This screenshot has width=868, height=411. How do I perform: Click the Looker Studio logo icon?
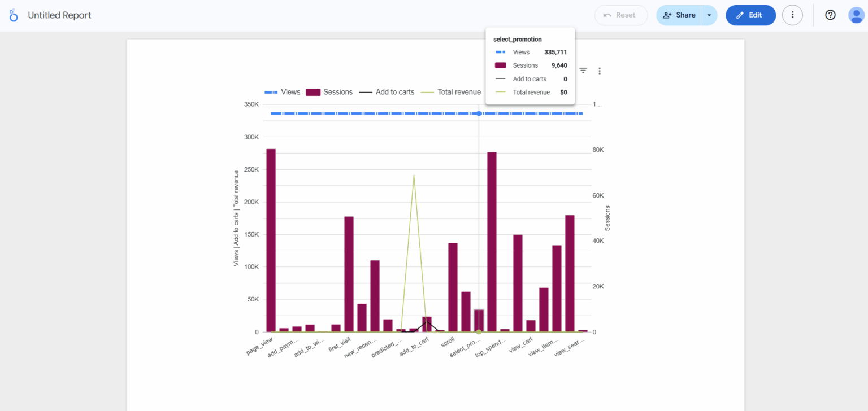[13, 15]
